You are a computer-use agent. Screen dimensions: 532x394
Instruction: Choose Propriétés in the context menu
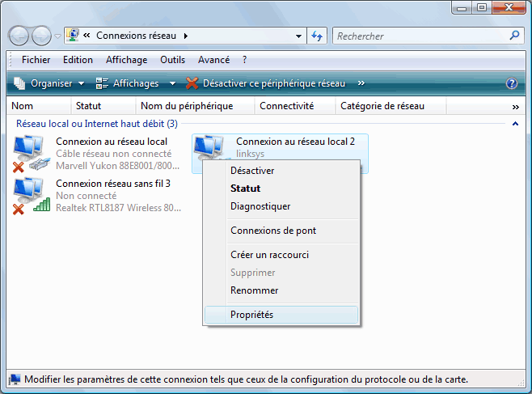click(251, 315)
